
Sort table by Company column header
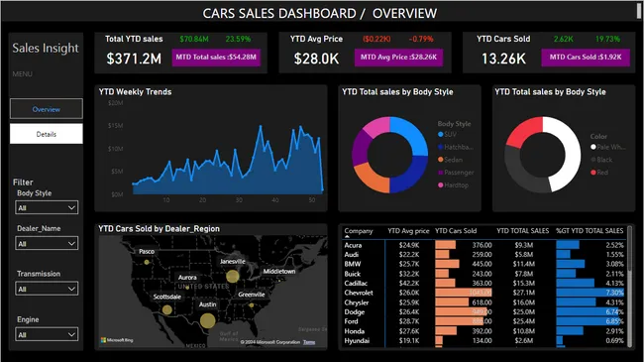pos(359,231)
